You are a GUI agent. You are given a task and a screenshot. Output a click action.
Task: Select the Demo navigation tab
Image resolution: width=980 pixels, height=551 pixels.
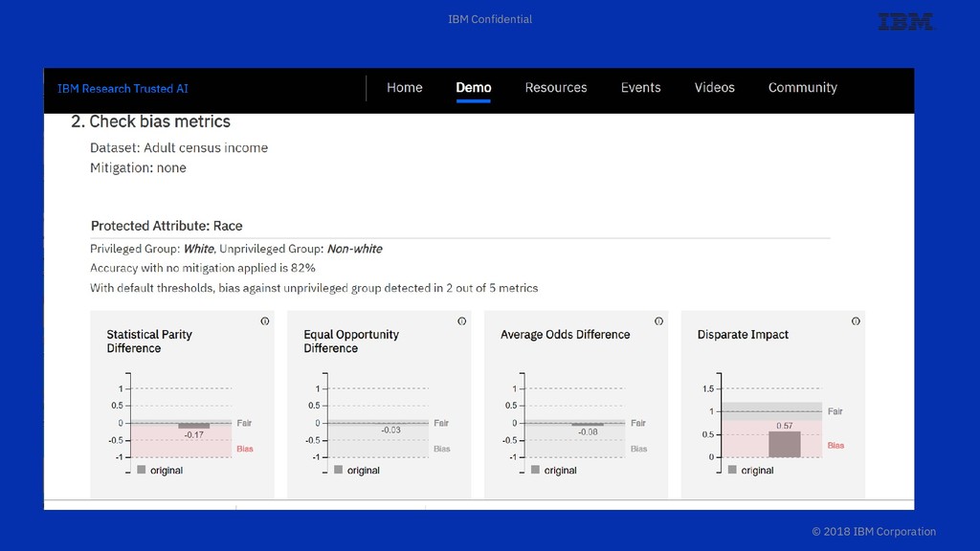[473, 87]
